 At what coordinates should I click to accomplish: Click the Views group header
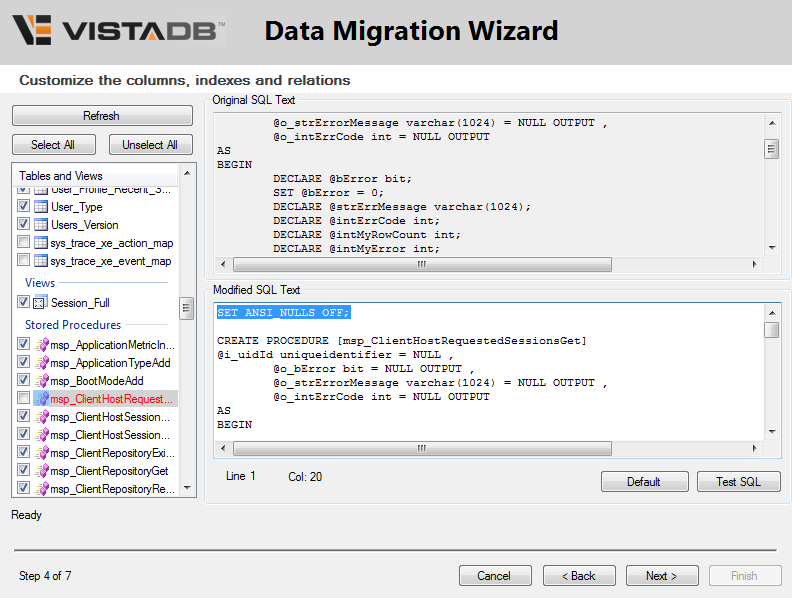pos(40,283)
